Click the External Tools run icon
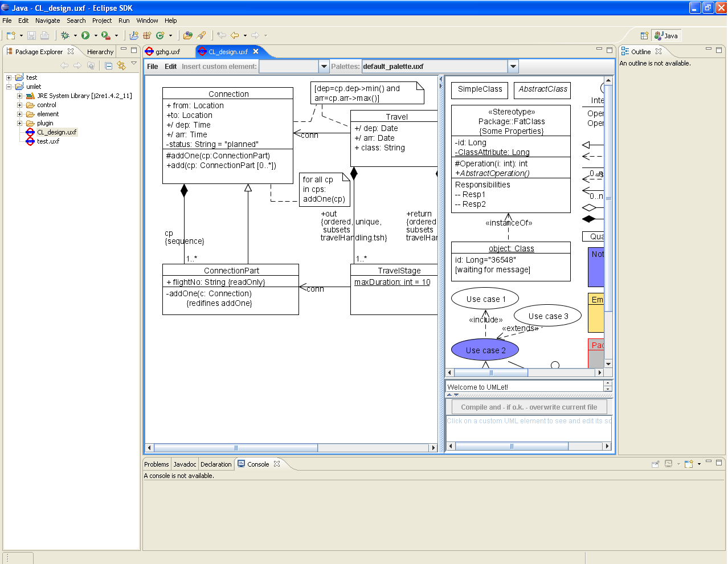Screen dimensions: 728x564 (105, 35)
